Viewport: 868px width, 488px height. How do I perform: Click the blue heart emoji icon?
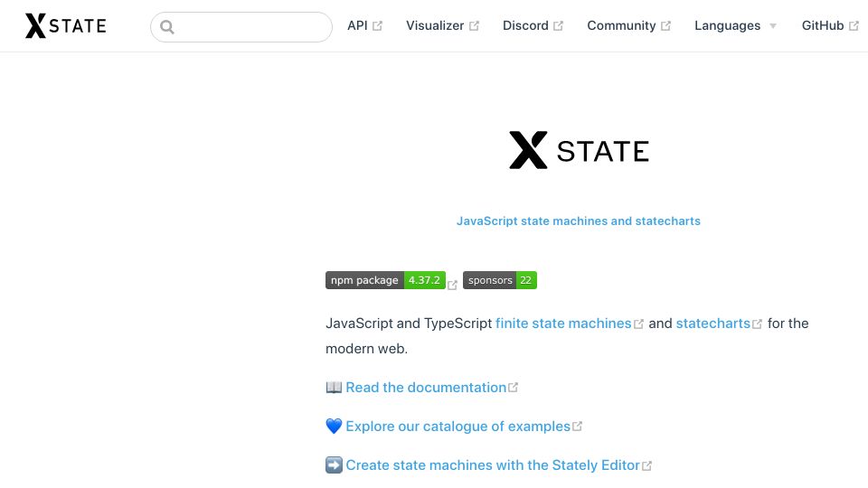[x=334, y=426]
